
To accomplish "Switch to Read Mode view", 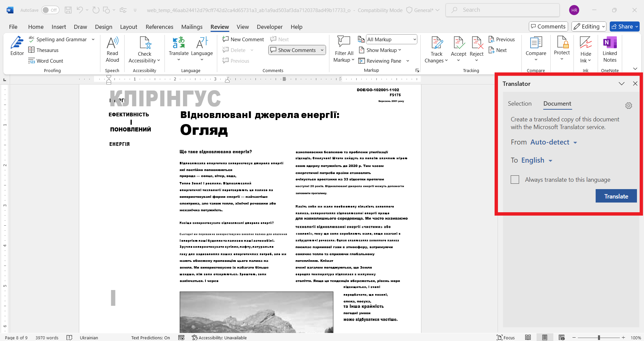I will [x=528, y=337].
